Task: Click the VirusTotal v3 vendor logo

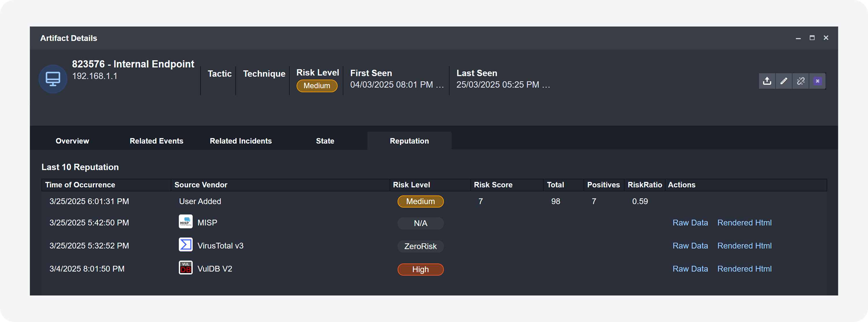Action: click(186, 245)
